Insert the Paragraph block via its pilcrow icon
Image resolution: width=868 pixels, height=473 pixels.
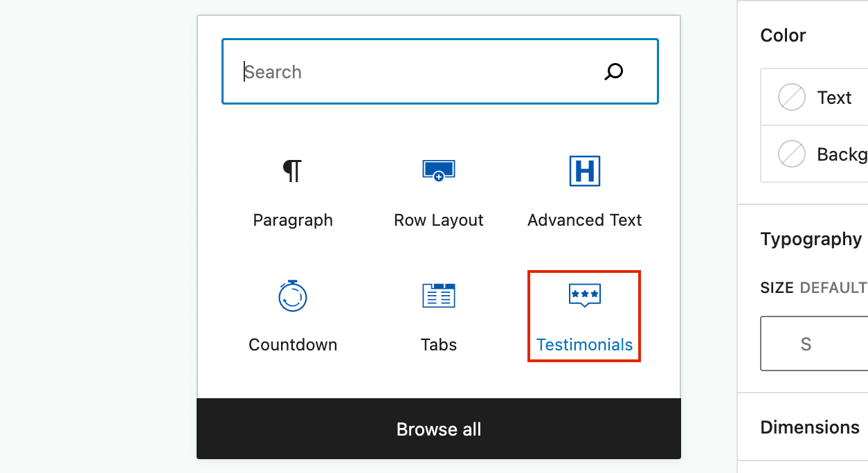(292, 170)
